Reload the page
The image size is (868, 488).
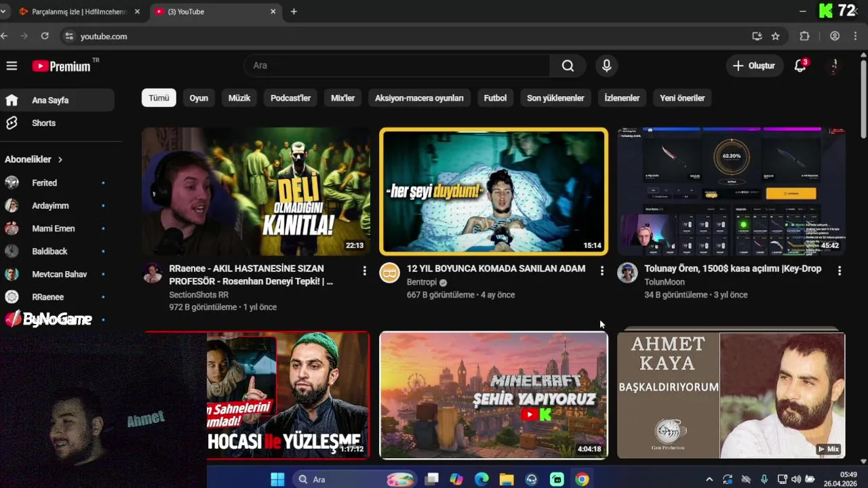click(x=45, y=36)
